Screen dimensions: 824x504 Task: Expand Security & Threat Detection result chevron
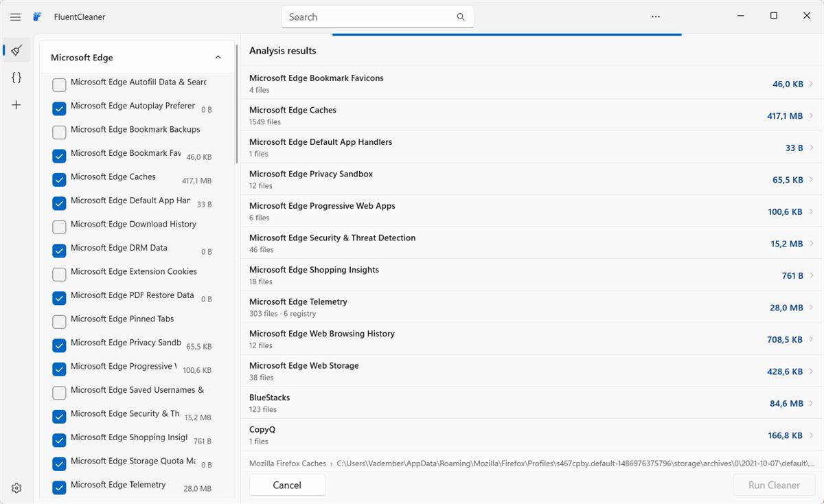tap(811, 244)
